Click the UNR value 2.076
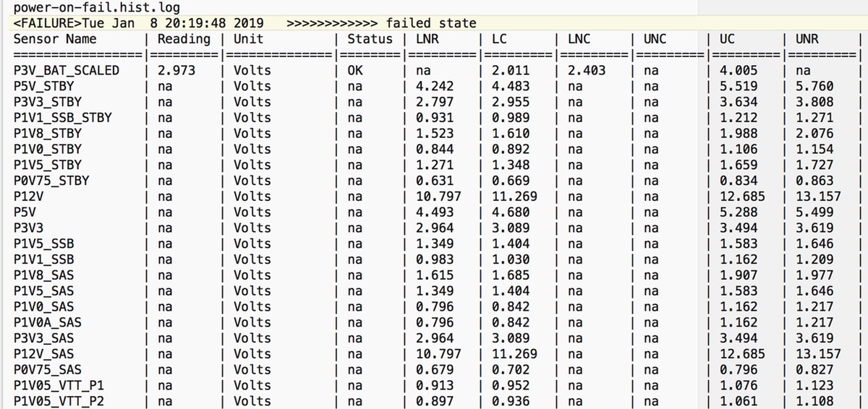Screen dimensions: 868x409 (814, 134)
